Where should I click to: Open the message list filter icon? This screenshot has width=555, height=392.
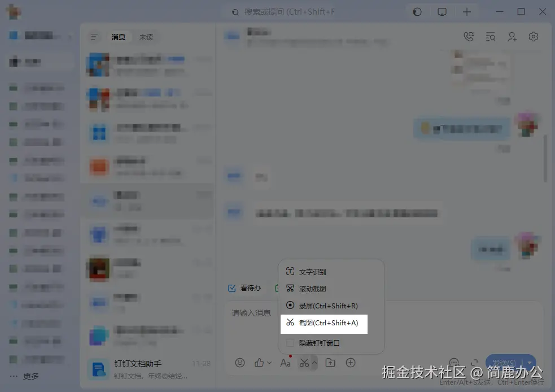point(94,37)
